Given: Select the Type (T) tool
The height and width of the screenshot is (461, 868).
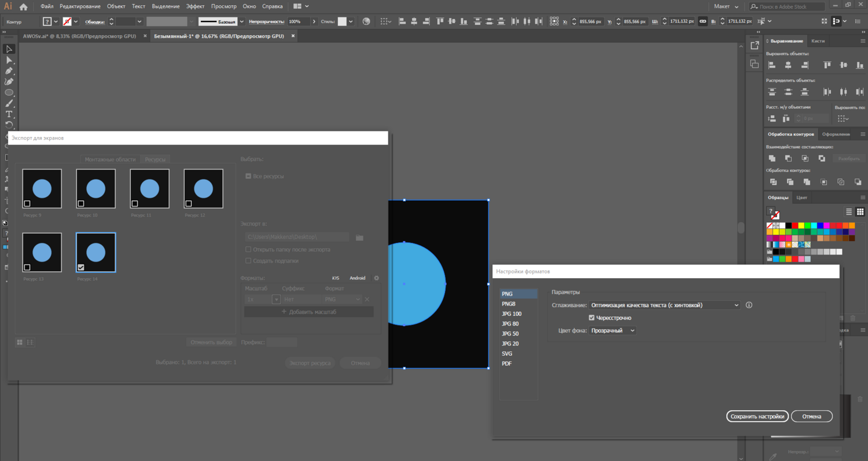Looking at the screenshot, I should pyautogui.click(x=9, y=115).
